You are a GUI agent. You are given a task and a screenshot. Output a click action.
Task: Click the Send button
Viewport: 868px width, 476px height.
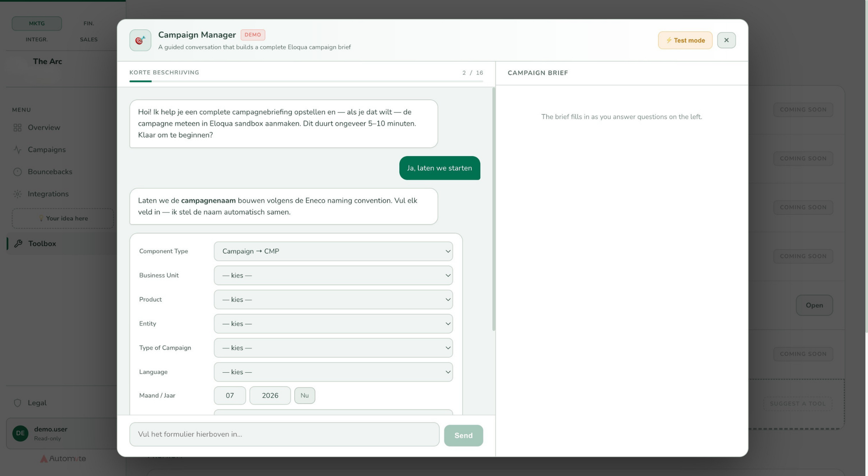click(463, 436)
